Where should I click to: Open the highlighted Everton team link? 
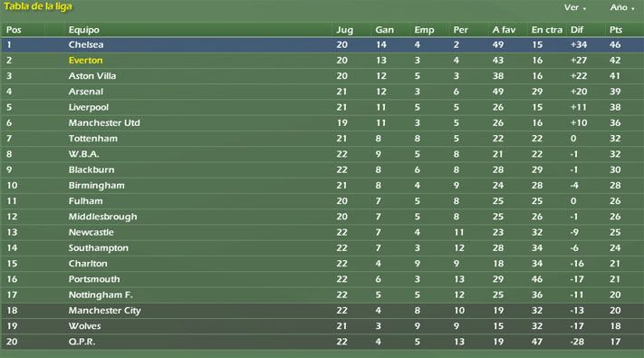[85, 61]
